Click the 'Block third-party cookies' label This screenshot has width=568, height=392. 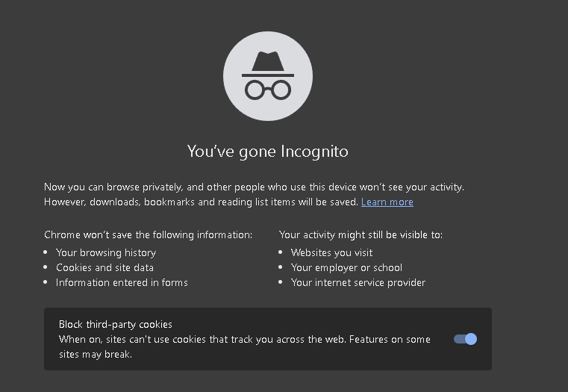click(116, 324)
